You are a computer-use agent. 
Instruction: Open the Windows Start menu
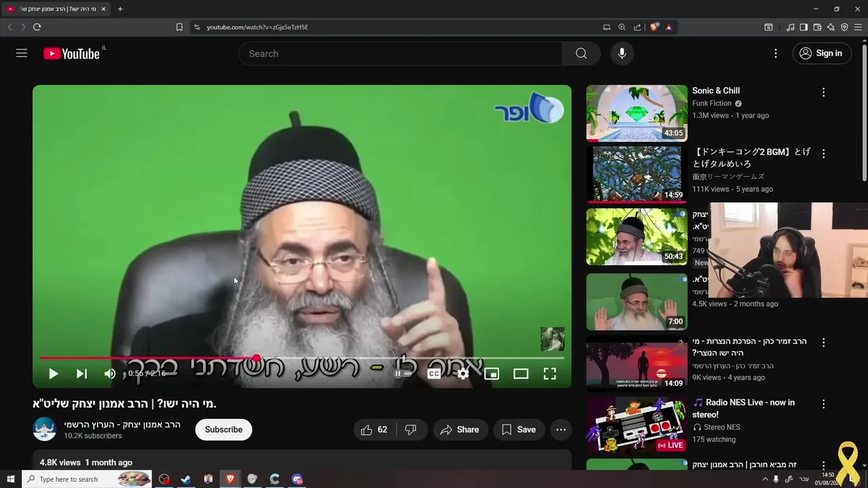[x=10, y=479]
